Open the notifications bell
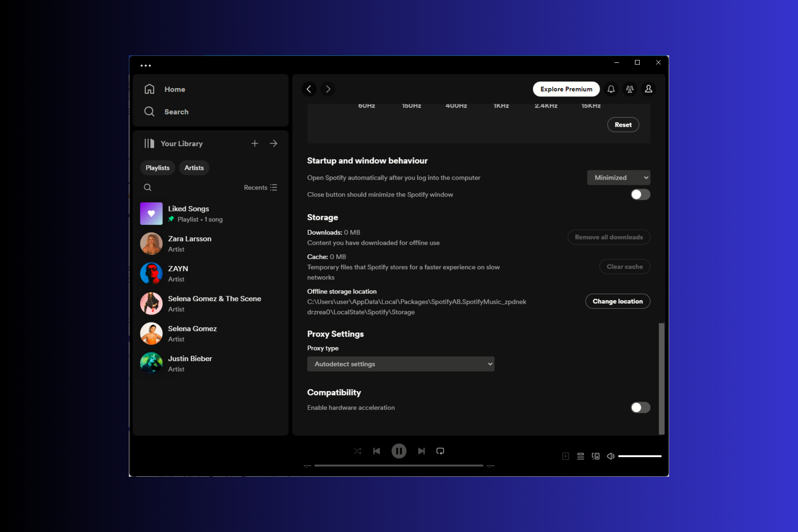 coord(611,89)
